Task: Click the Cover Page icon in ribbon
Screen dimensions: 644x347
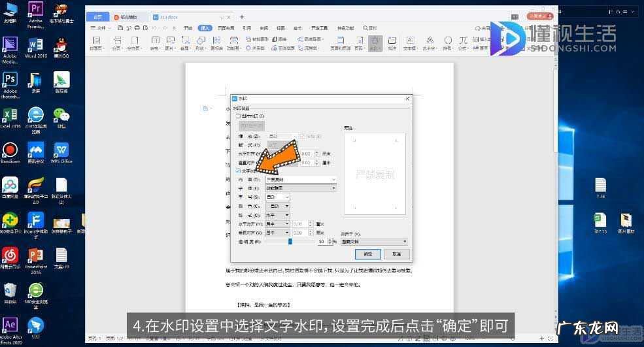Action: click(96, 42)
